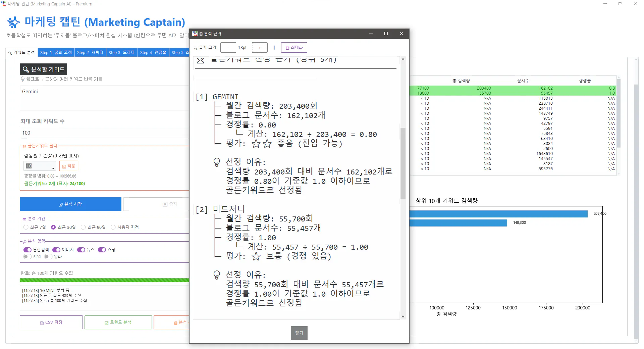The height and width of the screenshot is (349, 644).
Task: Click the 중지 stop button
Action: (156, 204)
